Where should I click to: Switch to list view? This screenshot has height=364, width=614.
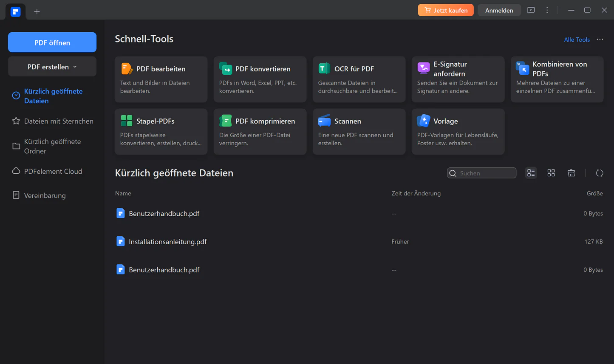pyautogui.click(x=531, y=173)
